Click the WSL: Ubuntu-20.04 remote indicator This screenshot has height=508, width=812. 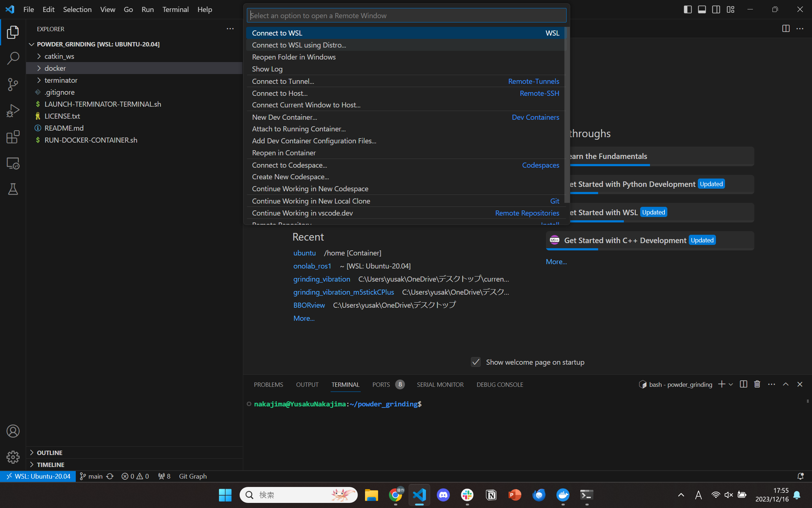coord(38,476)
